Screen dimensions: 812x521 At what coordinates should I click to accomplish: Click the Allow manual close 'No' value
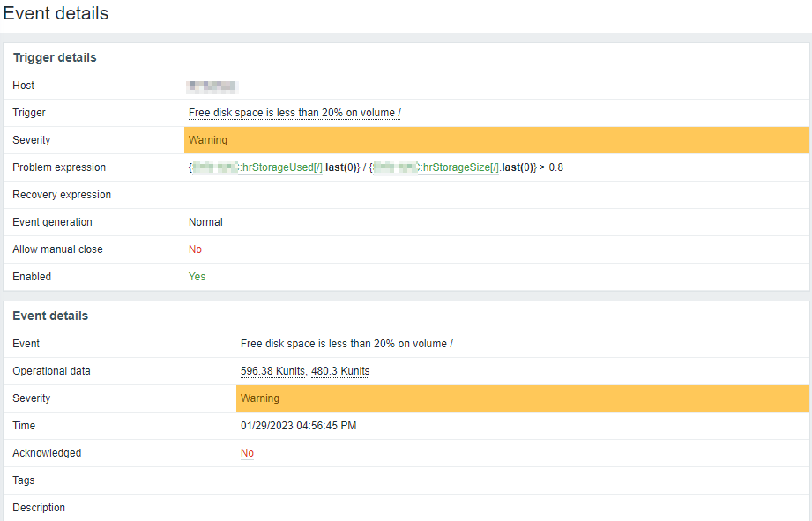pos(195,249)
